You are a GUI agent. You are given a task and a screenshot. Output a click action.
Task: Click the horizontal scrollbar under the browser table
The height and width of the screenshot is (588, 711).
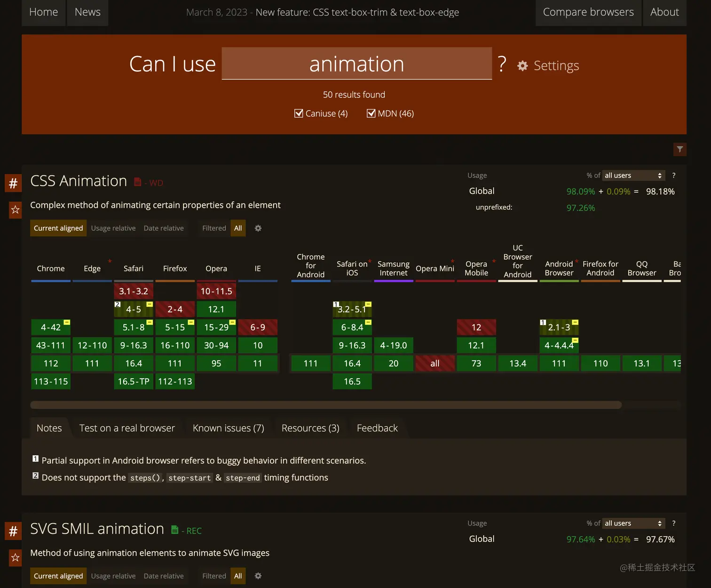coord(326,405)
